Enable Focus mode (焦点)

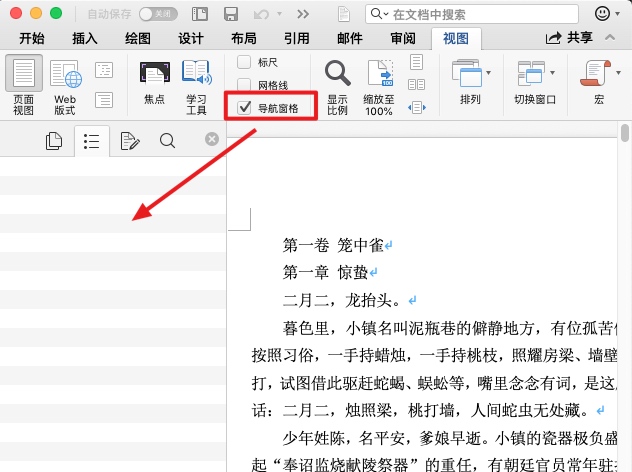(155, 83)
